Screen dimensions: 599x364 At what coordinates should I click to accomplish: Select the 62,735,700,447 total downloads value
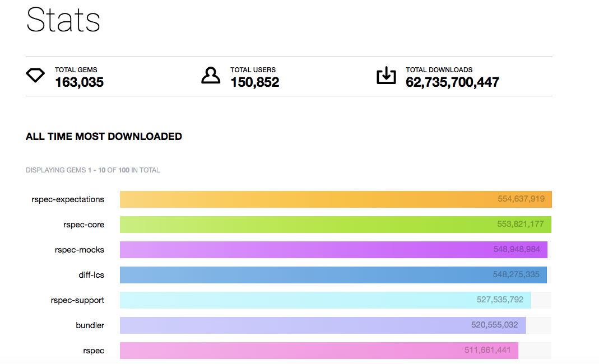[452, 82]
